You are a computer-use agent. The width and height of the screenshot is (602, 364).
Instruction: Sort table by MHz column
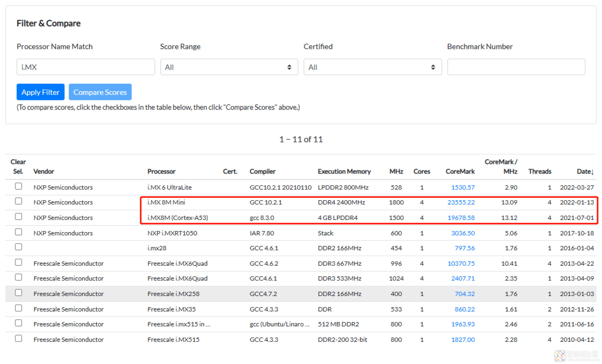tap(396, 171)
